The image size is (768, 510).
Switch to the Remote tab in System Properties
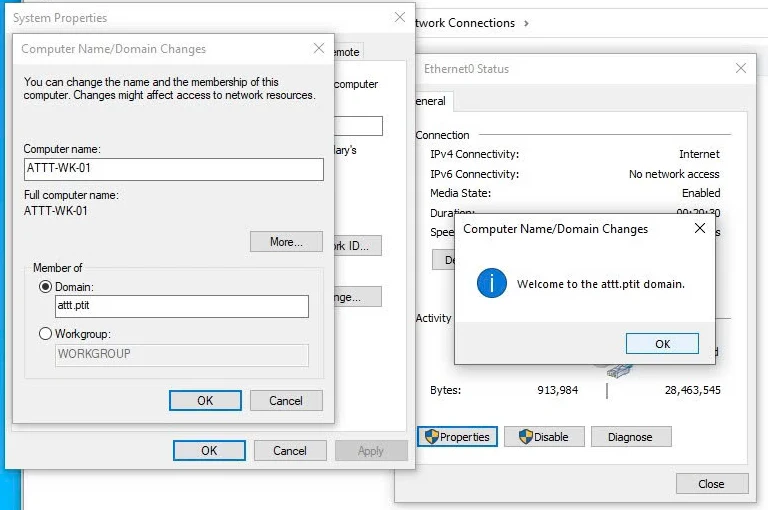point(348,52)
